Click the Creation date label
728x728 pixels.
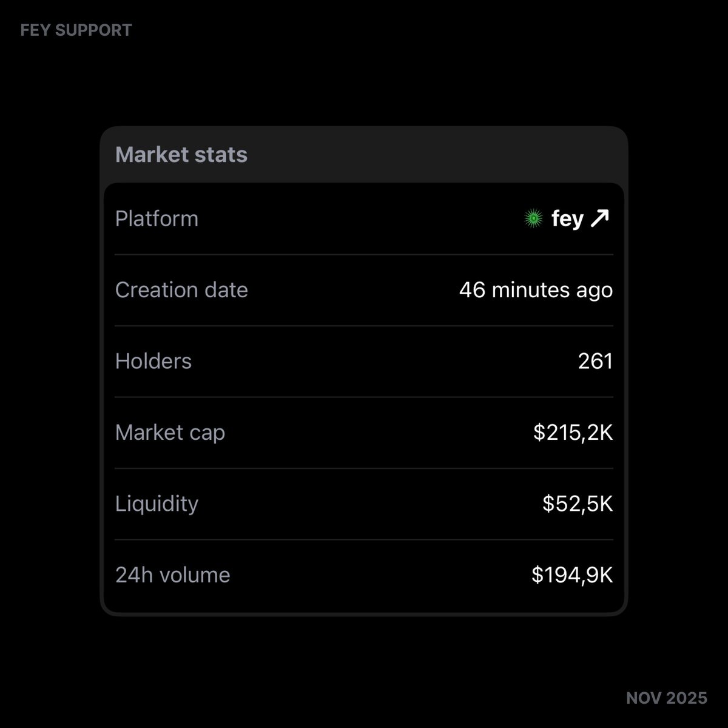pyautogui.click(x=181, y=290)
